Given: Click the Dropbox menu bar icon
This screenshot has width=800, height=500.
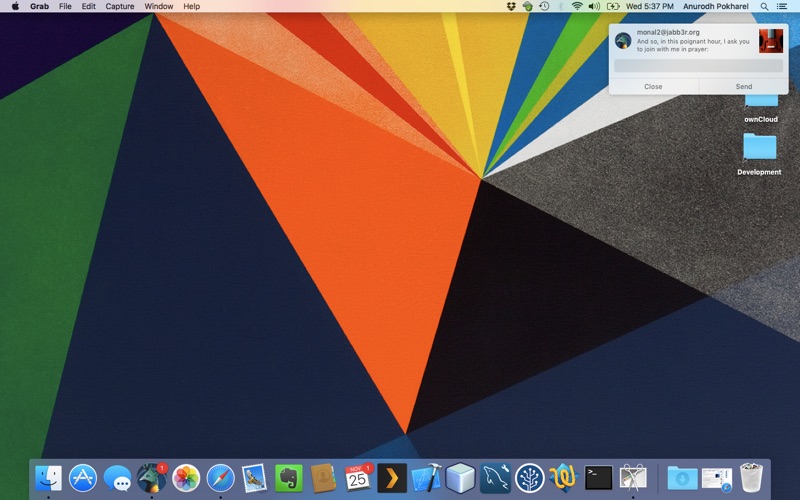Looking at the screenshot, I should coord(511,6).
